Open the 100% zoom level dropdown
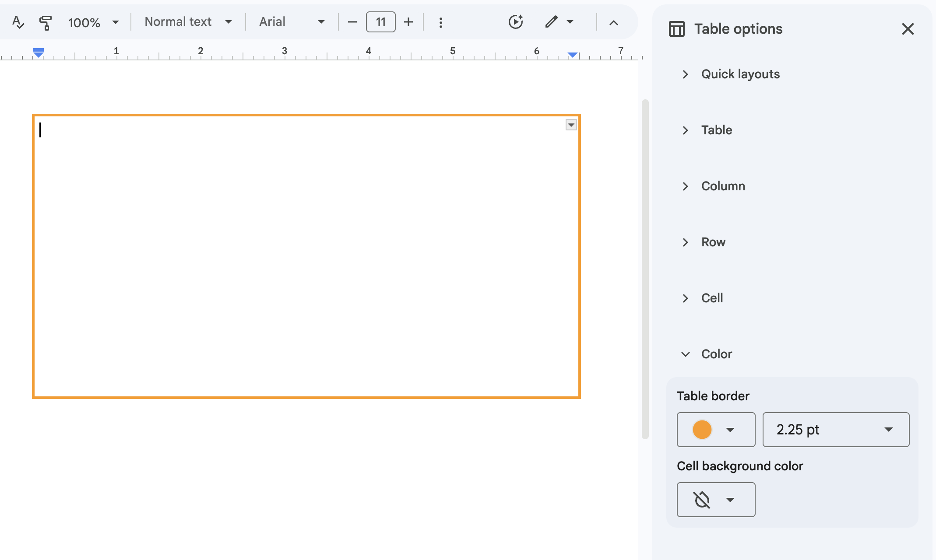Viewport: 936px width, 560px height. tap(93, 22)
